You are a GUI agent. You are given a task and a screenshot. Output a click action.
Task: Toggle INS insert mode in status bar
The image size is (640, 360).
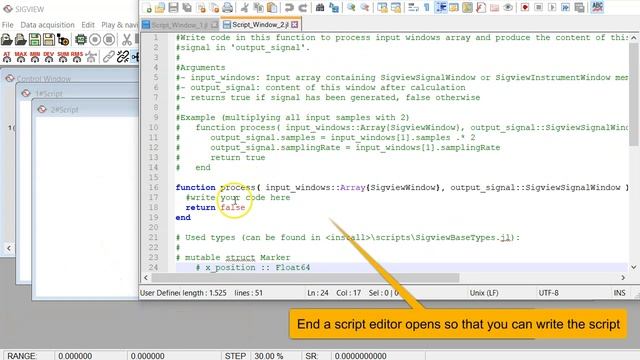pyautogui.click(x=619, y=293)
